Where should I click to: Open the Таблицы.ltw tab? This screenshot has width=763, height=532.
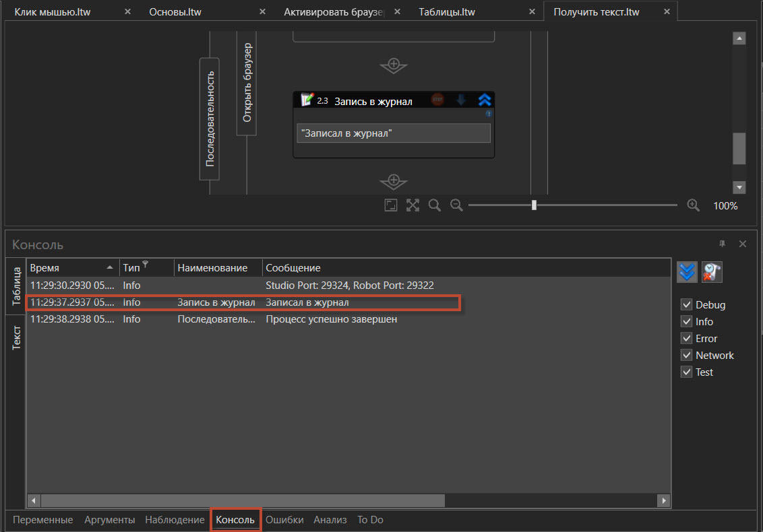[447, 11]
